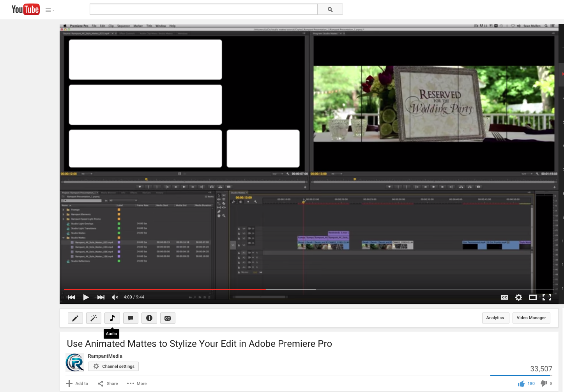This screenshot has width=564, height=392.
Task: Click the Mac volume icon in the video
Action: (519, 26)
